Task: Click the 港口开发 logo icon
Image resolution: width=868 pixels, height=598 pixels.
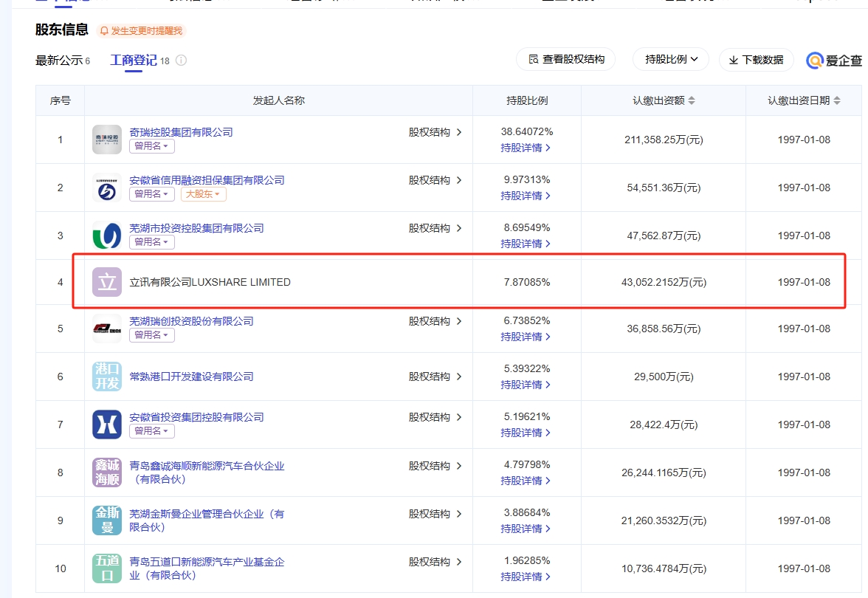Action: [107, 377]
